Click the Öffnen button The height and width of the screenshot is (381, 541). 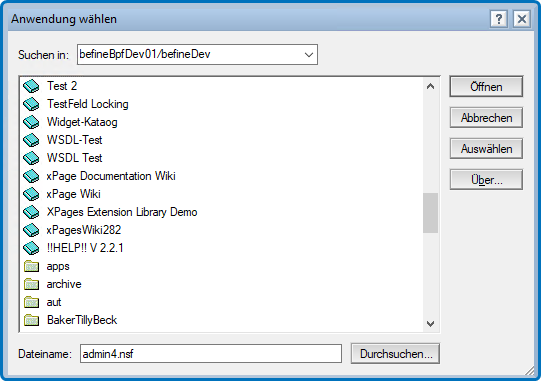tap(486, 86)
